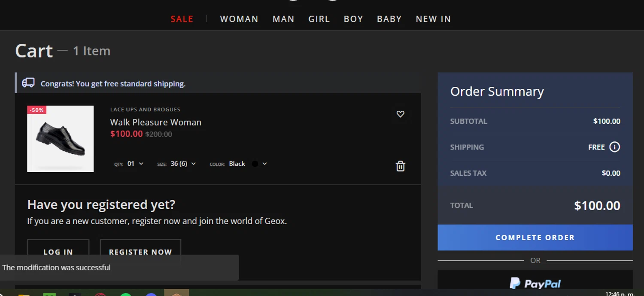
Task: Open the shoe product thumbnail
Action: (x=60, y=139)
